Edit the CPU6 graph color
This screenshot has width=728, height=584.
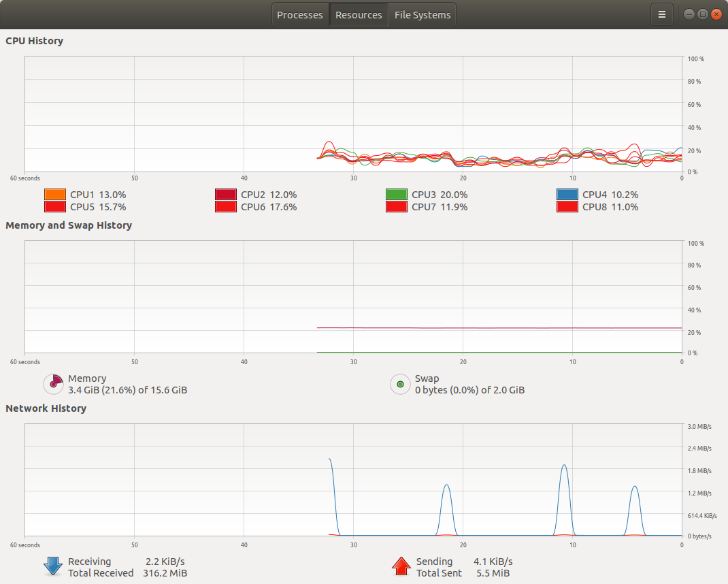pos(226,207)
